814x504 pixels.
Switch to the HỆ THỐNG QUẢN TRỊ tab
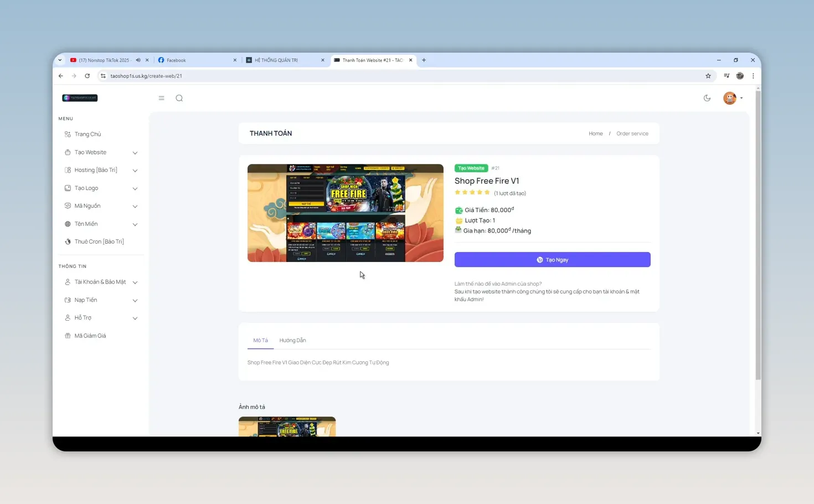[285, 60]
